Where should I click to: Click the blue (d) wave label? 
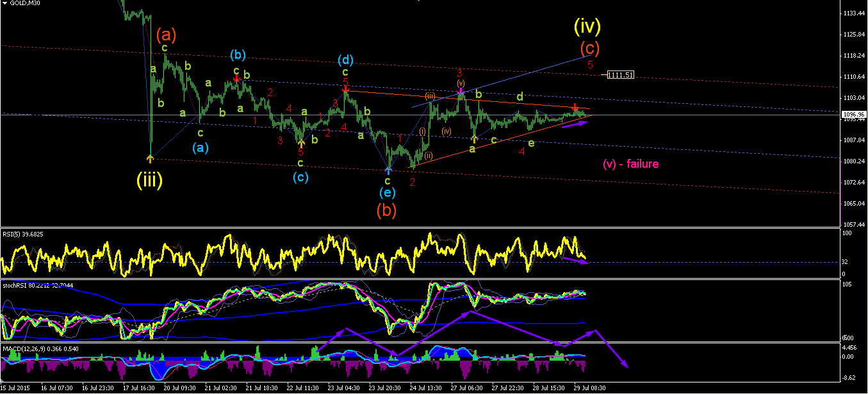point(345,60)
